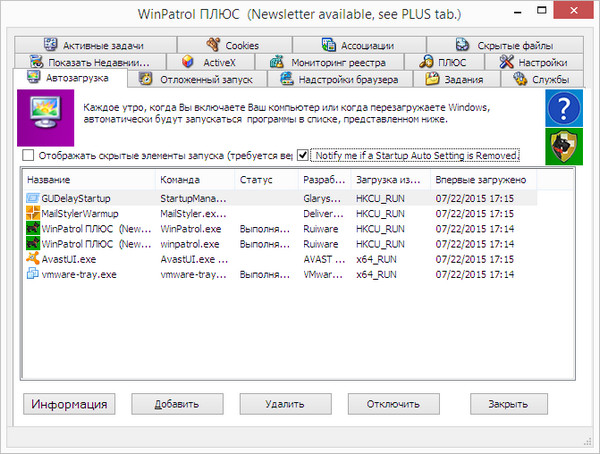
Task: Click the Настройки tools icon
Action: (x=507, y=62)
